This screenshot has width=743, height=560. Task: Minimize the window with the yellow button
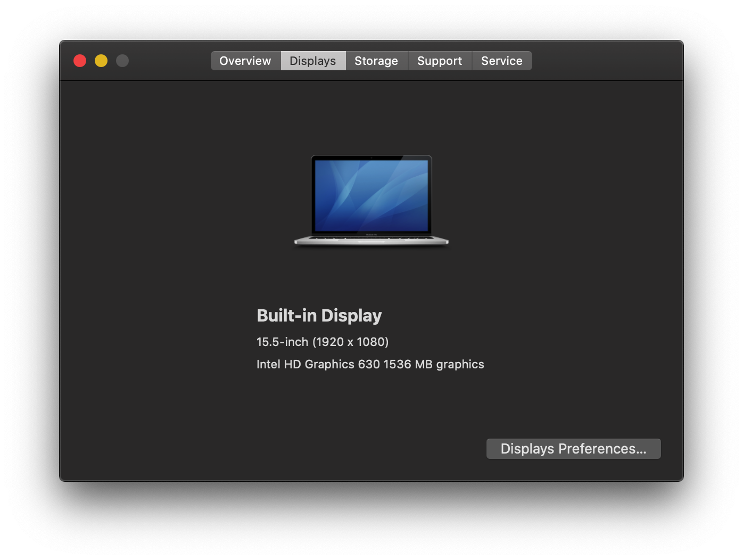101,61
